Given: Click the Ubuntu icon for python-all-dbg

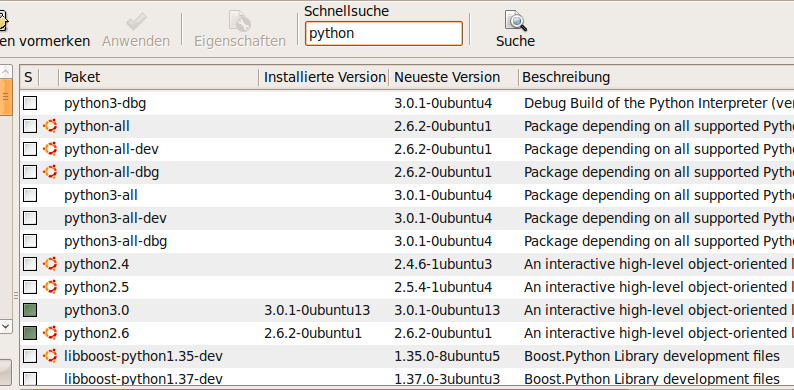Looking at the screenshot, I should [50, 172].
